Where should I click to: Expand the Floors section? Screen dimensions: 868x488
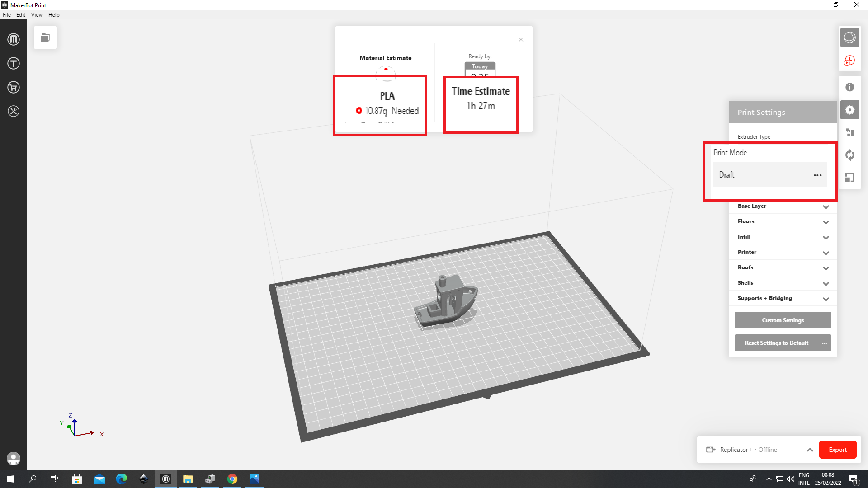click(x=783, y=221)
